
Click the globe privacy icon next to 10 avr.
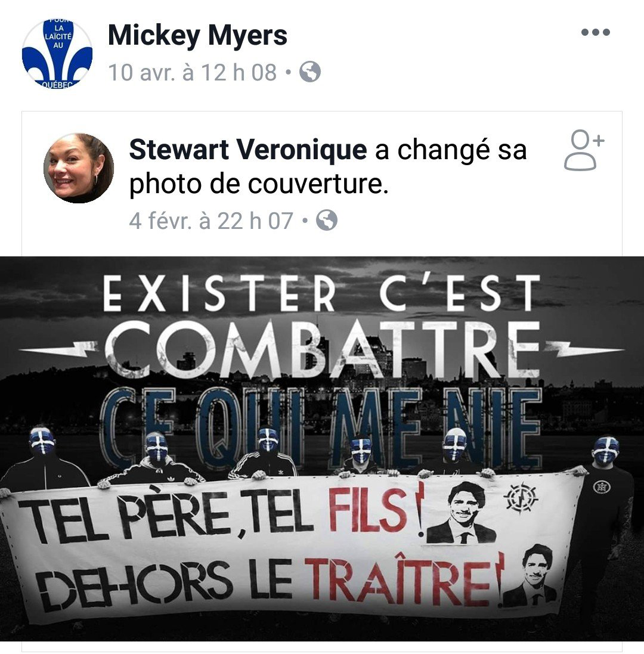point(310,72)
